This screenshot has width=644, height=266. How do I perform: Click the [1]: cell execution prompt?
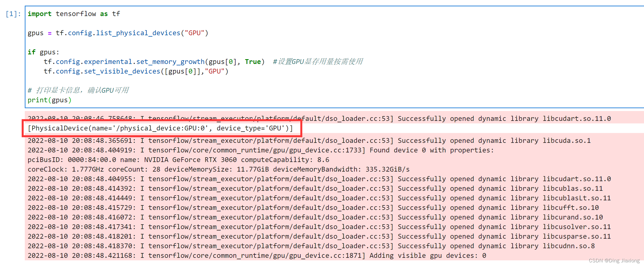click(13, 14)
